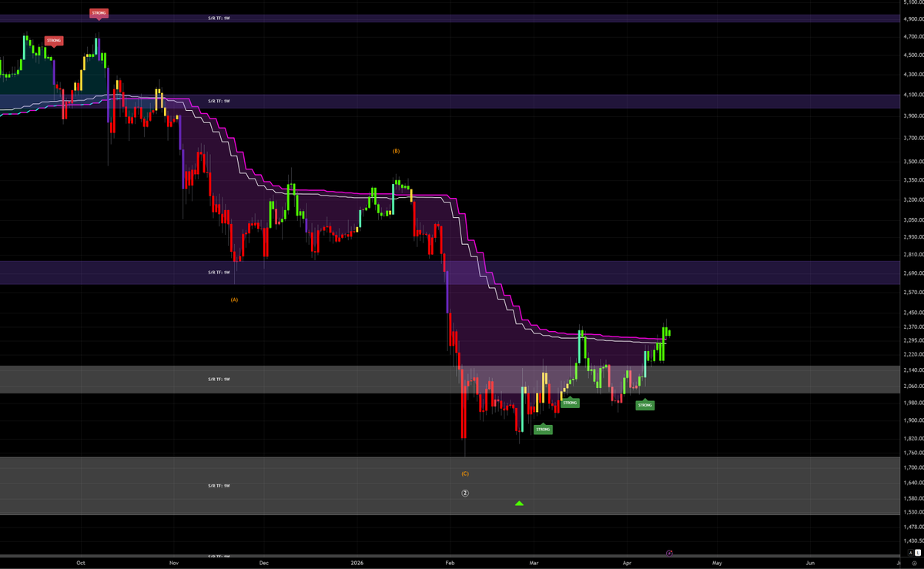Select the circled 2 wave marker
Screen dimensions: 924x569
[465, 493]
